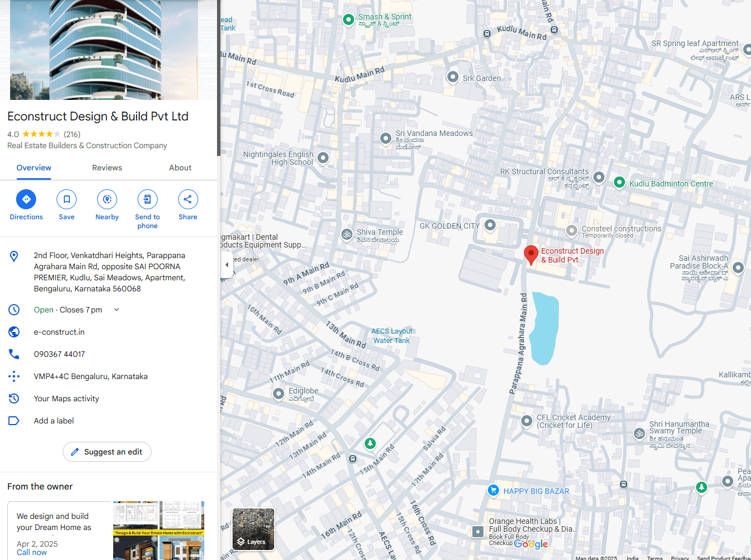Click the Edifice Edglobe marker icon

click(279, 393)
